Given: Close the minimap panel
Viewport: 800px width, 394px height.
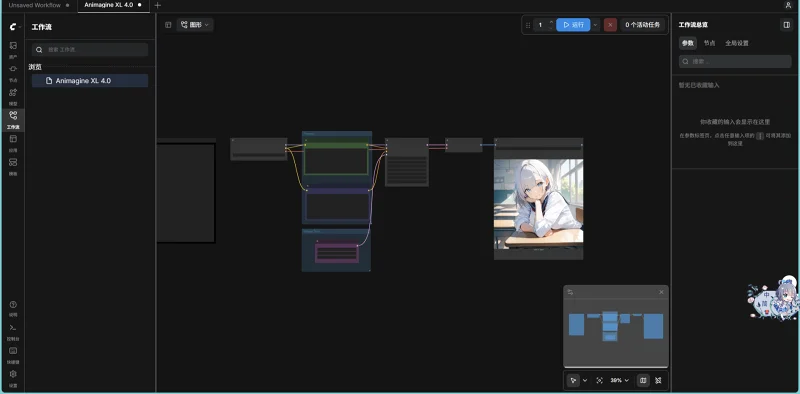Looking at the screenshot, I should coord(661,292).
